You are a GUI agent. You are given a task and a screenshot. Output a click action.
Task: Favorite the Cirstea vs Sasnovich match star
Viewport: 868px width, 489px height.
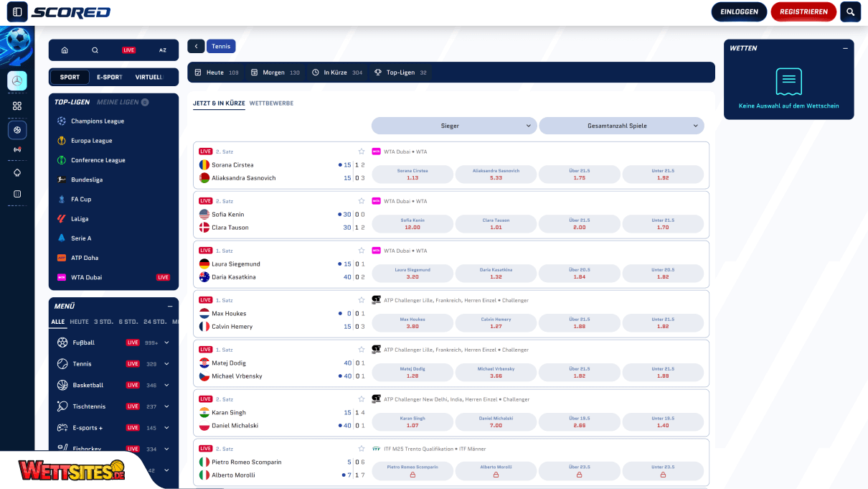point(362,152)
